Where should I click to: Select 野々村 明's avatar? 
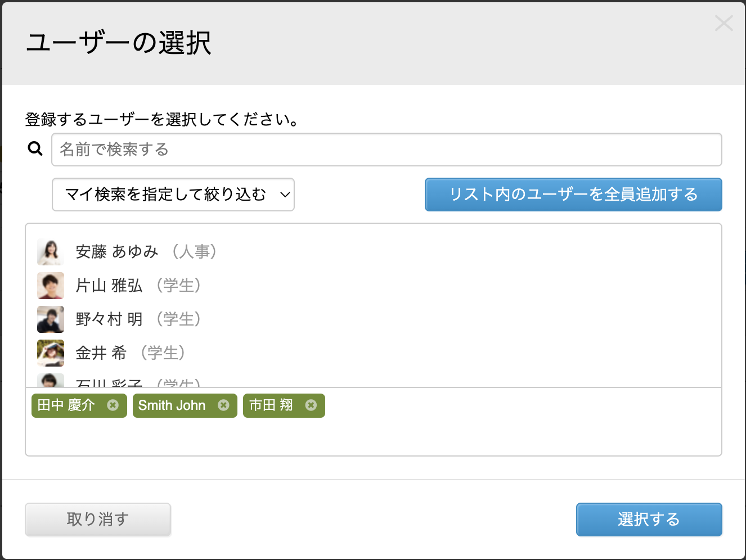point(51,319)
